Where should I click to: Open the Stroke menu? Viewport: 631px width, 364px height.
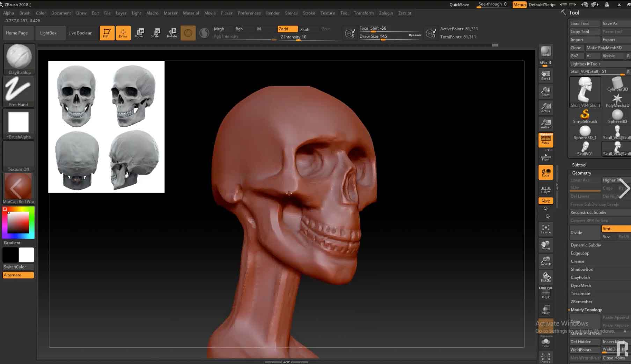(x=309, y=13)
